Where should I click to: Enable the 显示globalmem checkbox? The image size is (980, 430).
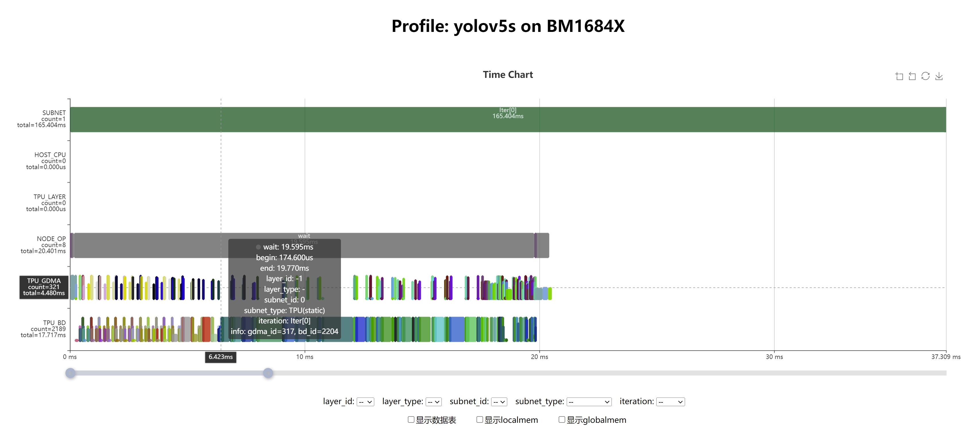(x=562, y=419)
